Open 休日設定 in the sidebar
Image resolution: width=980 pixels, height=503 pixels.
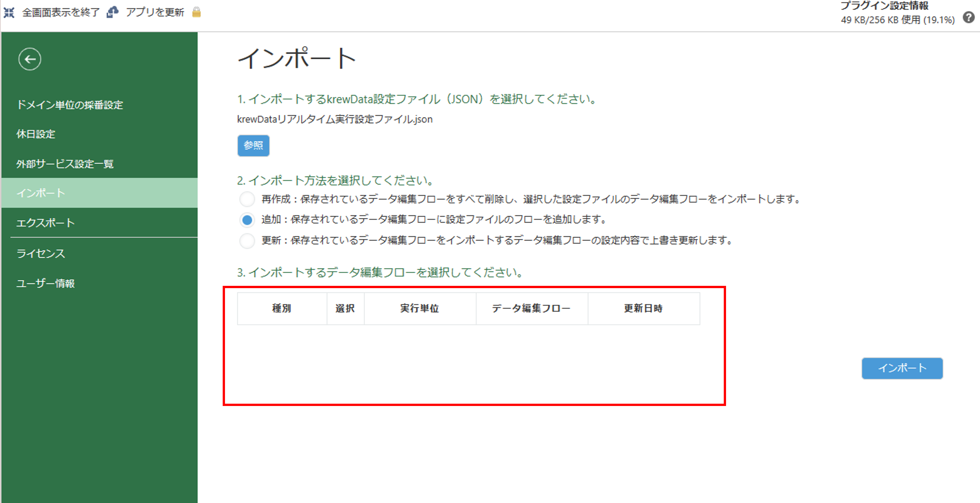coord(35,134)
